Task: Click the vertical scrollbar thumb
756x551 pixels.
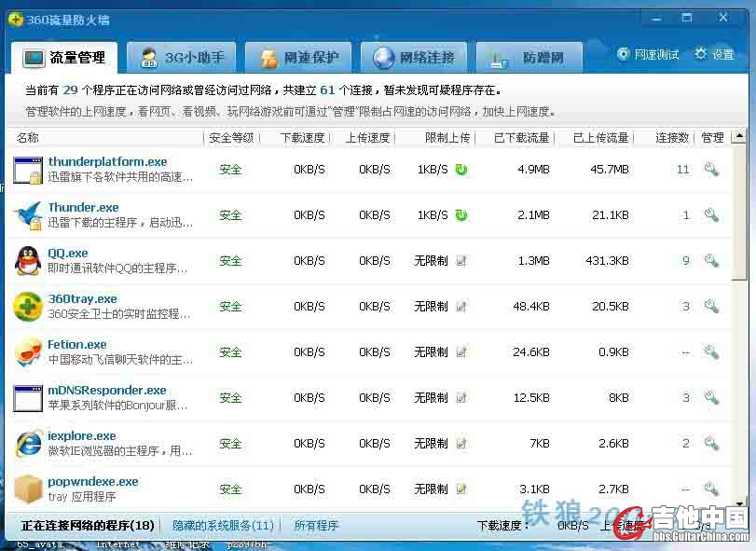Action: pyautogui.click(x=739, y=213)
